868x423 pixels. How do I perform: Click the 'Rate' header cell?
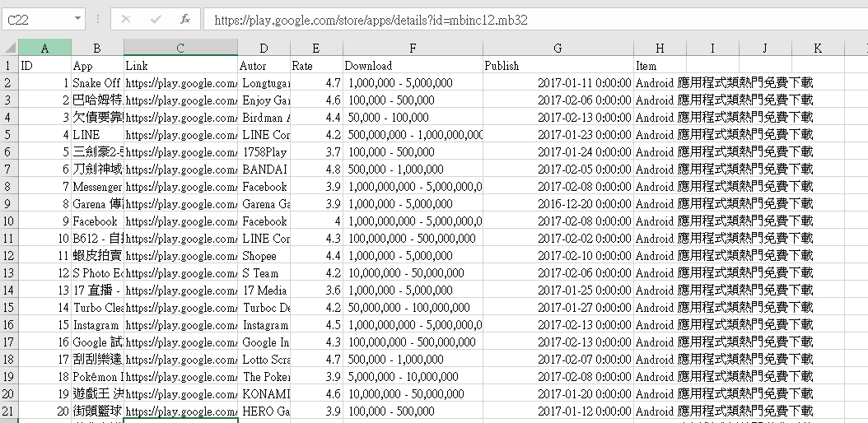click(x=316, y=66)
